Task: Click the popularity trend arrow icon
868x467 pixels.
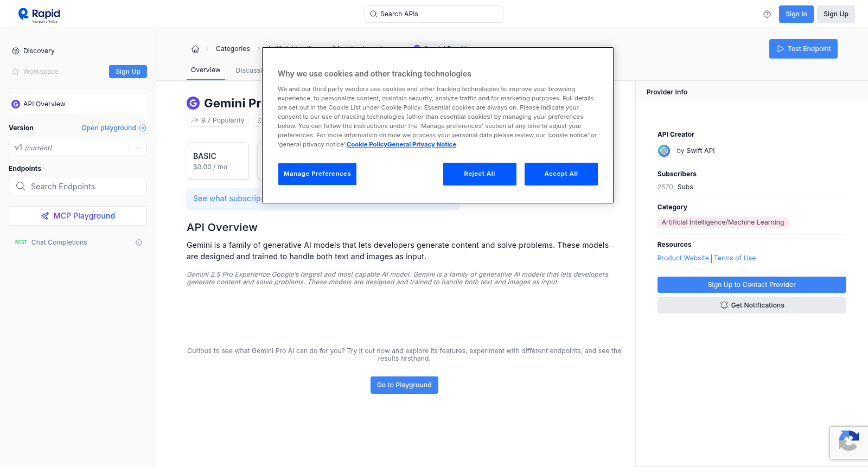Action: pyautogui.click(x=194, y=120)
